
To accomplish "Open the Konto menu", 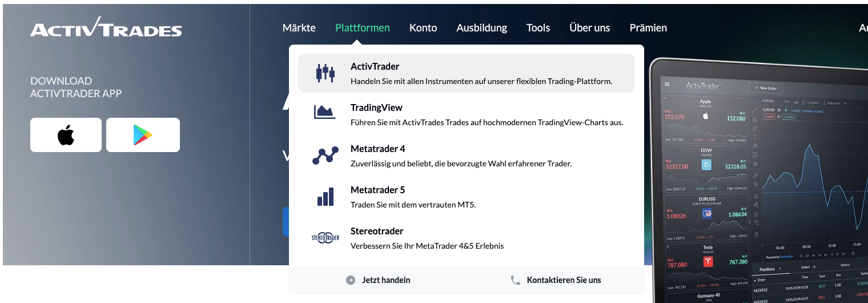I will coord(423,27).
